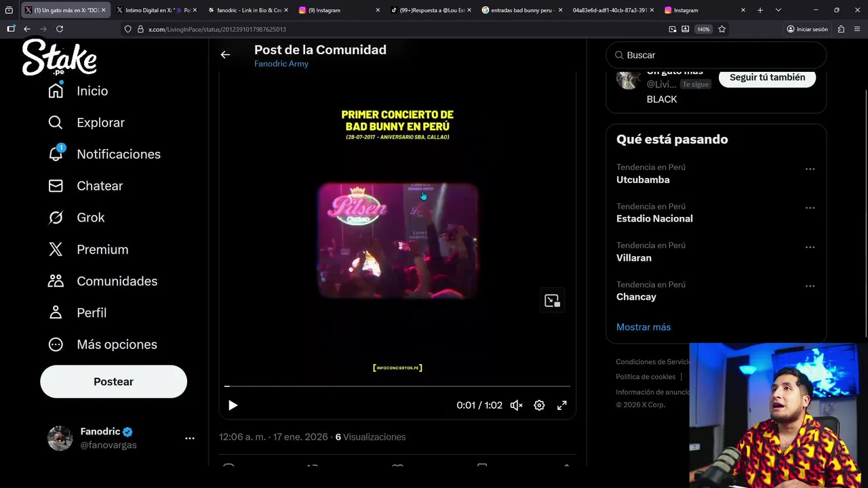Open Premium X icon in sidebar
The image size is (868, 488).
click(56, 249)
